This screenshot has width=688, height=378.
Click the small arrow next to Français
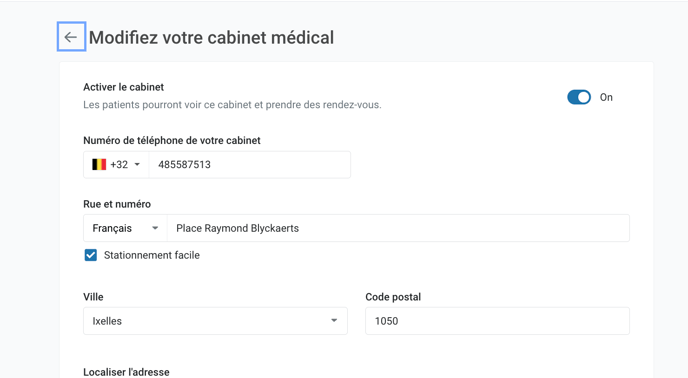(x=155, y=228)
